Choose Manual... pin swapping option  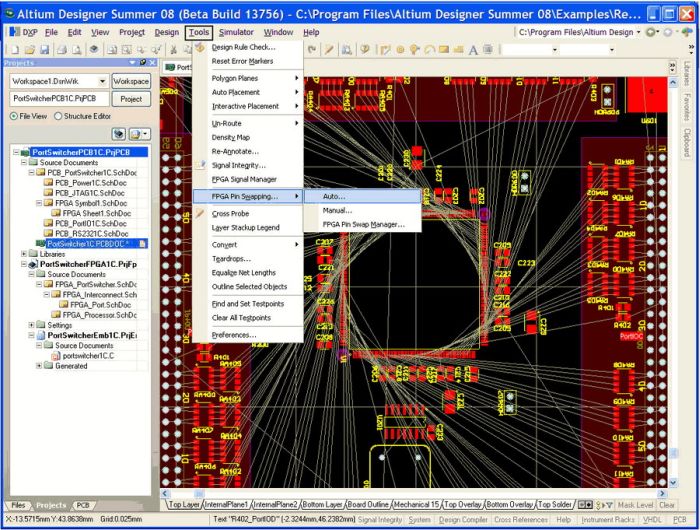click(x=362, y=210)
